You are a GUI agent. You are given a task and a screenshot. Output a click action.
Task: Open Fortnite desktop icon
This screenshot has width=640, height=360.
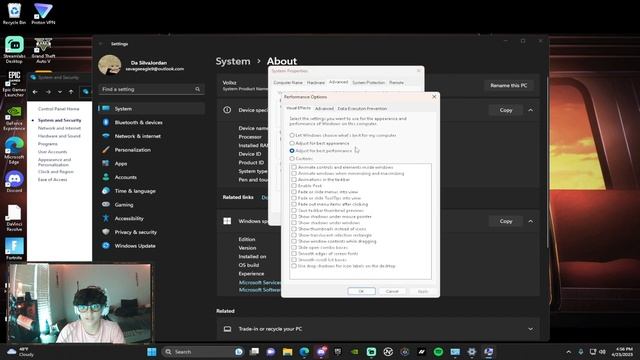point(14,249)
